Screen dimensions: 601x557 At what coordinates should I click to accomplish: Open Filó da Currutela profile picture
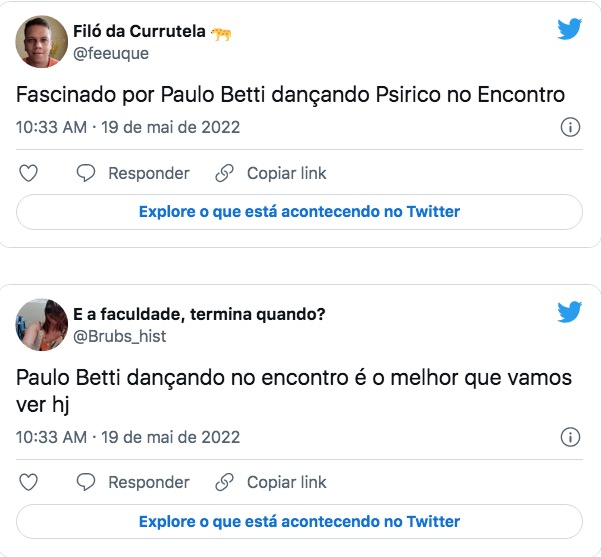click(41, 43)
